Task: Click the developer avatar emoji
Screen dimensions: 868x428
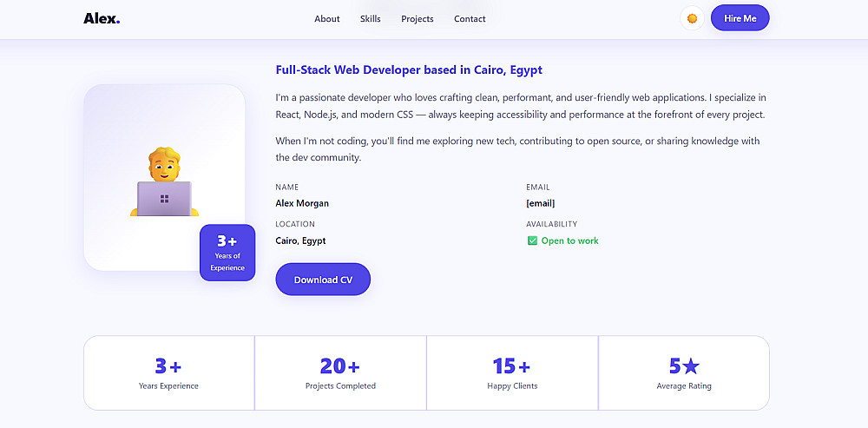Action: tap(164, 182)
